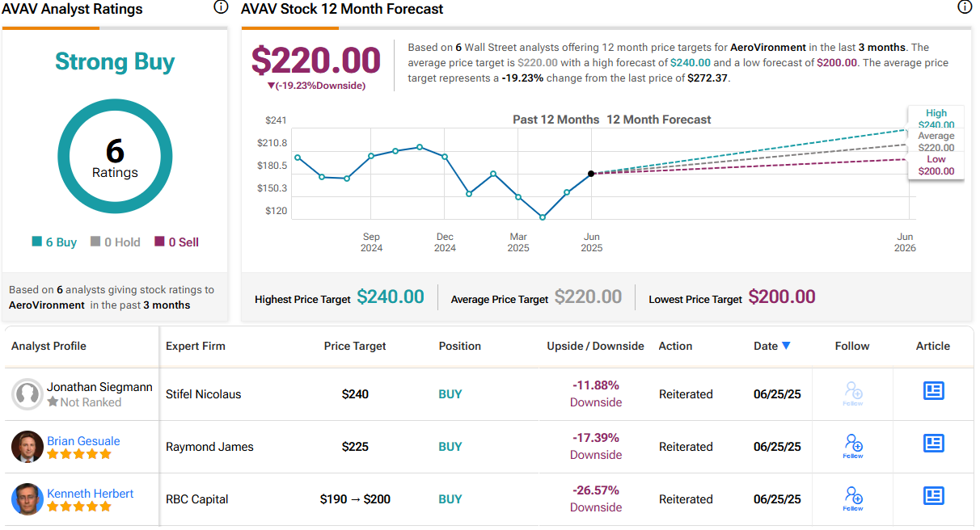Click the Lowest Price Target $200.00 value

point(782,297)
